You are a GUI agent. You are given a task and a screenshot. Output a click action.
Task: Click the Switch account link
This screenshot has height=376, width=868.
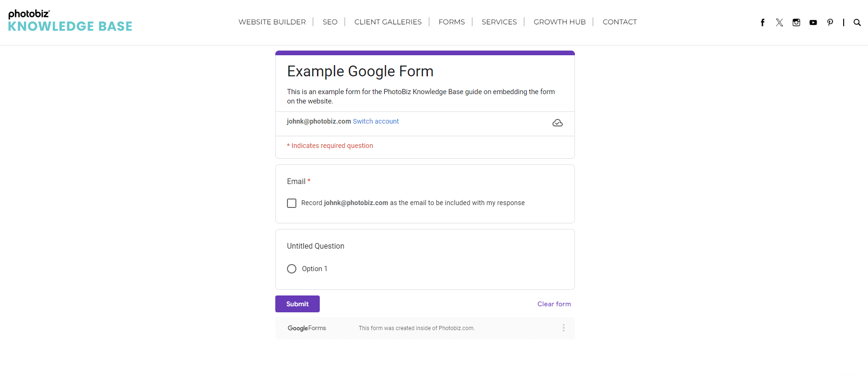tap(376, 121)
